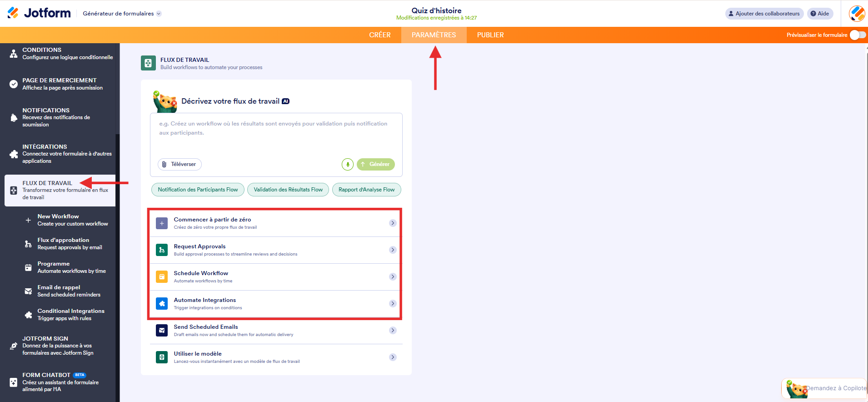Open the user avatar in top right
The image size is (868, 402).
pyautogui.click(x=857, y=14)
